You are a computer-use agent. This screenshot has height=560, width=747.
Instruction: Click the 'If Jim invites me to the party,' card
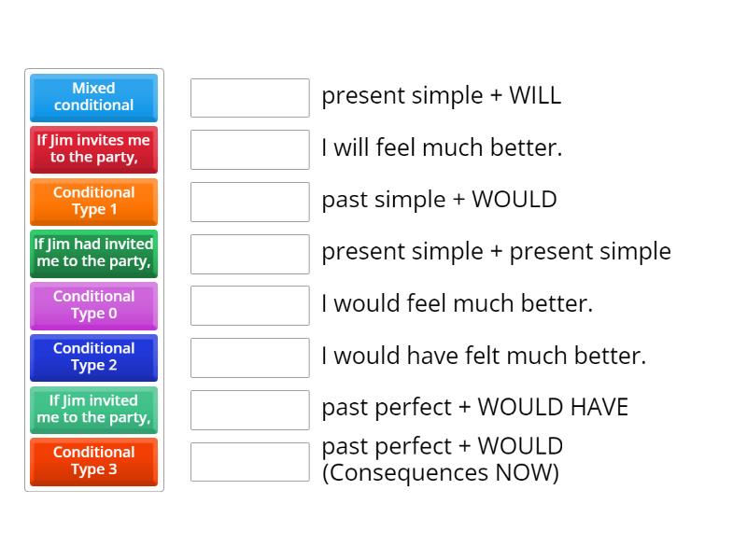point(92,149)
